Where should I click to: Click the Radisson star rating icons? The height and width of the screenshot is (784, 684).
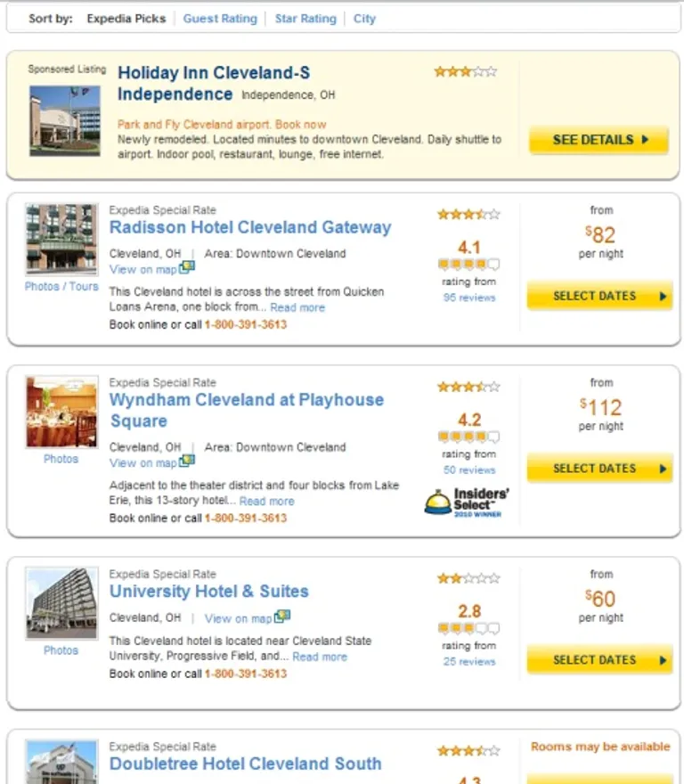[468, 215]
